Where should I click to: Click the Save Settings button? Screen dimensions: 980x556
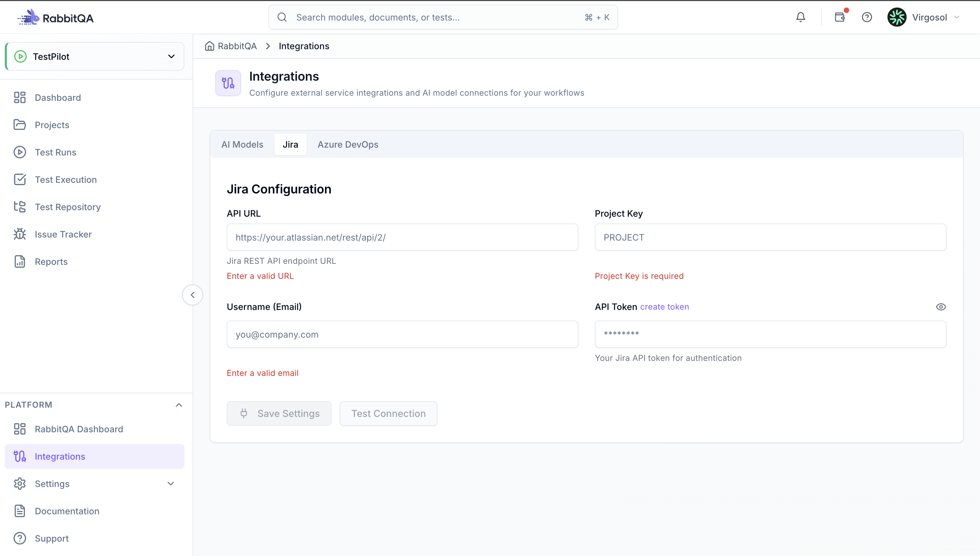point(279,413)
